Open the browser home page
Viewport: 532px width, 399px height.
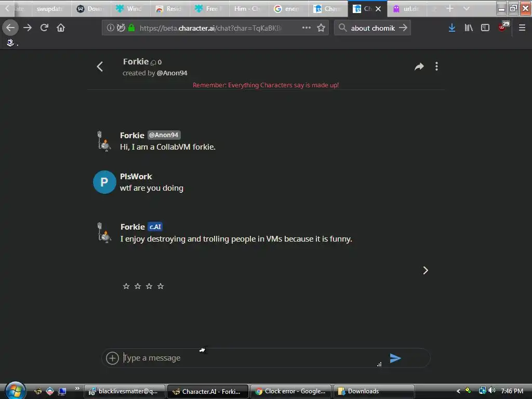click(61, 28)
